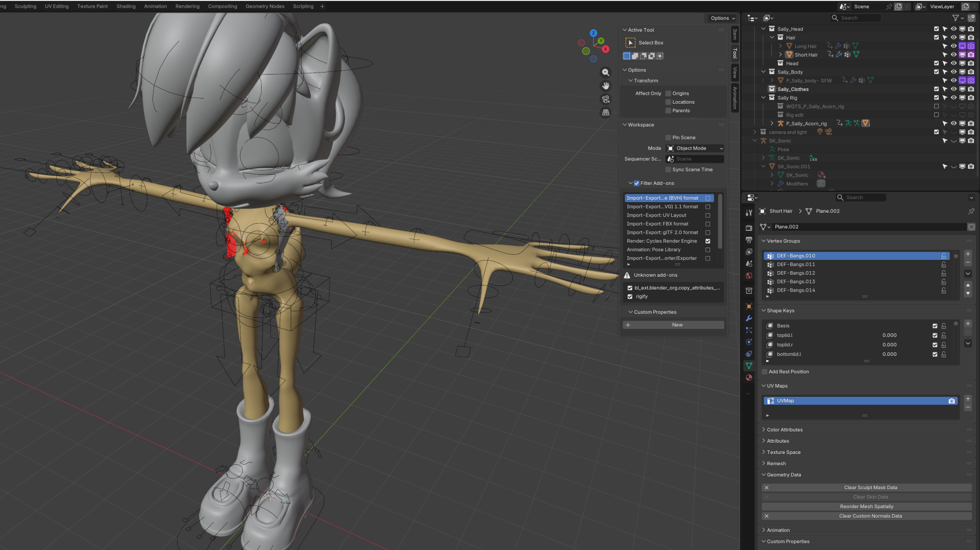The image size is (980, 550).
Task: Open the Material properties tab
Action: pyautogui.click(x=749, y=378)
